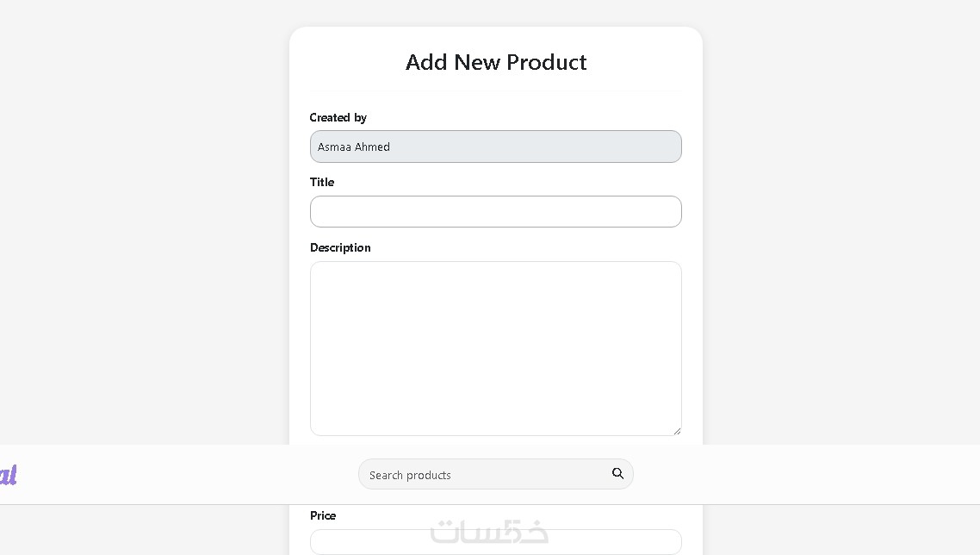Click the purple site logo

(8, 475)
